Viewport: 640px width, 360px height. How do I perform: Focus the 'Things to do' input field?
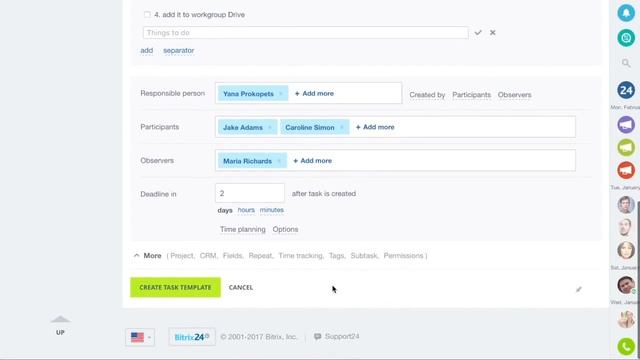point(306,33)
